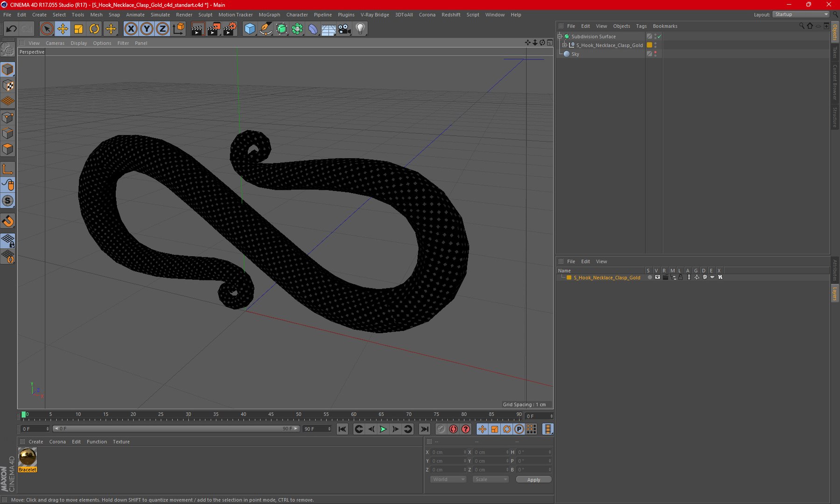Viewport: 840px width, 504px height.
Task: Select the Sky object in object manager
Action: (575, 54)
